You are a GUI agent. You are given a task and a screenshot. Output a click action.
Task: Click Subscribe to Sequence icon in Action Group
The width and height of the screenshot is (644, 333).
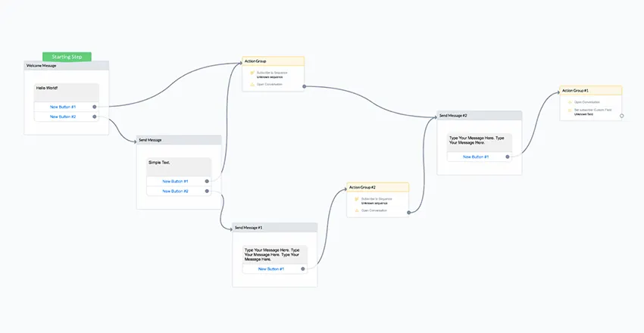[252, 73]
